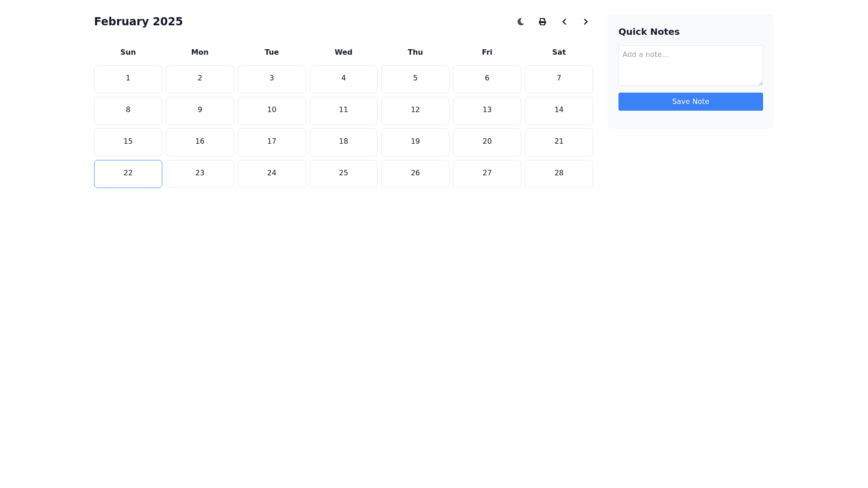This screenshot has width=868, height=488.
Task: Toggle dark mode with moon icon
Action: (521, 22)
